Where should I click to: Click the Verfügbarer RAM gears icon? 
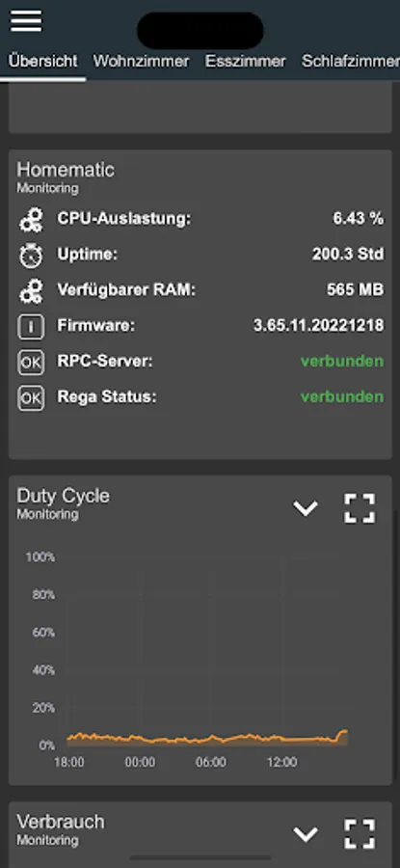31,290
